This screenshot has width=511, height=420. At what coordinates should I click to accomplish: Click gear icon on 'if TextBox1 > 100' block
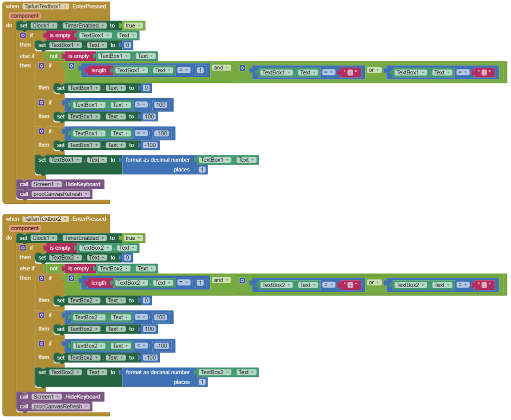point(41,102)
